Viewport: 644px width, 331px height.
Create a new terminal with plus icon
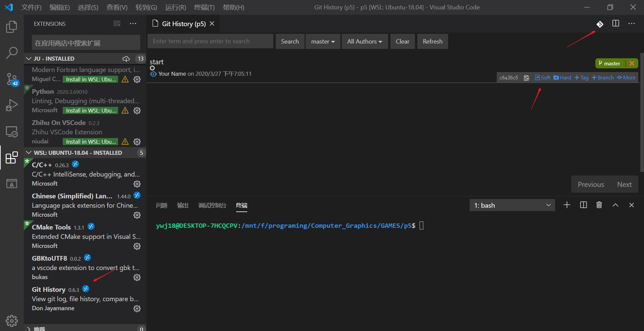tap(567, 205)
